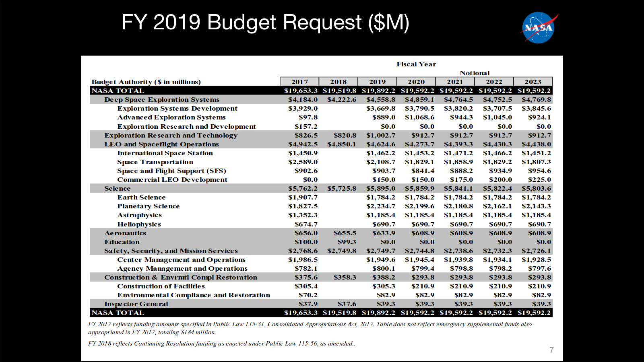
Task: Select the International Space Station row label
Action: (165, 153)
